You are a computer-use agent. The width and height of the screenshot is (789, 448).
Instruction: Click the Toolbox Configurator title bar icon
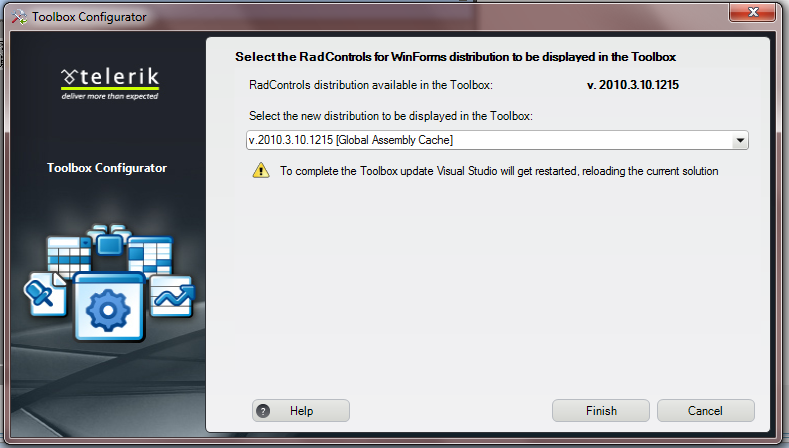(19, 17)
